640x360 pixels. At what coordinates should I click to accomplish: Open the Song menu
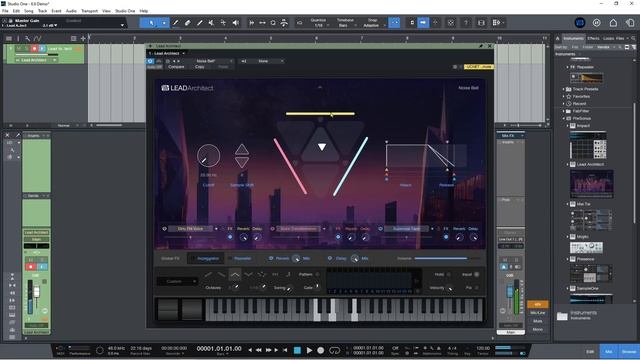pyautogui.click(x=29, y=11)
